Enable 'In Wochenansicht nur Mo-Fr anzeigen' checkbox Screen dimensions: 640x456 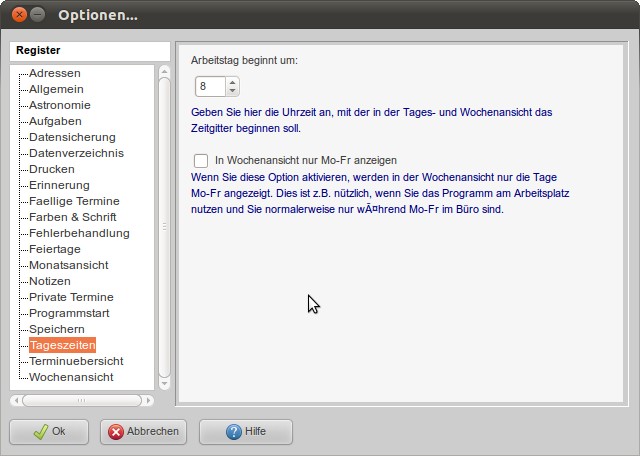pyautogui.click(x=201, y=160)
